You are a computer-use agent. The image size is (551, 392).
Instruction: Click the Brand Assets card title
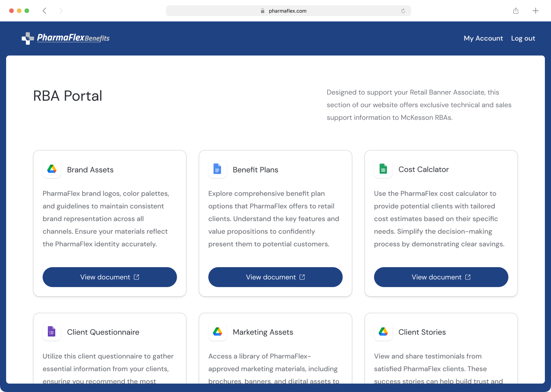point(90,170)
